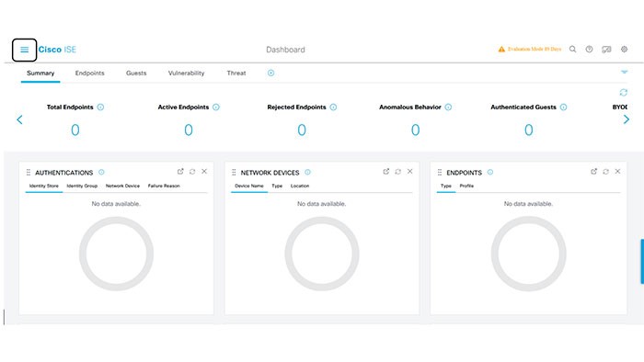Click the Cisco ISE logo
This screenshot has width=644, height=362.
click(57, 50)
